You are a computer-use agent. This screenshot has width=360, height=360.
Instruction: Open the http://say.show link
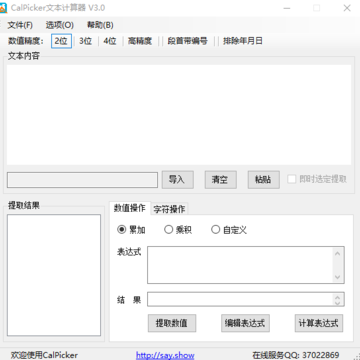click(x=165, y=355)
